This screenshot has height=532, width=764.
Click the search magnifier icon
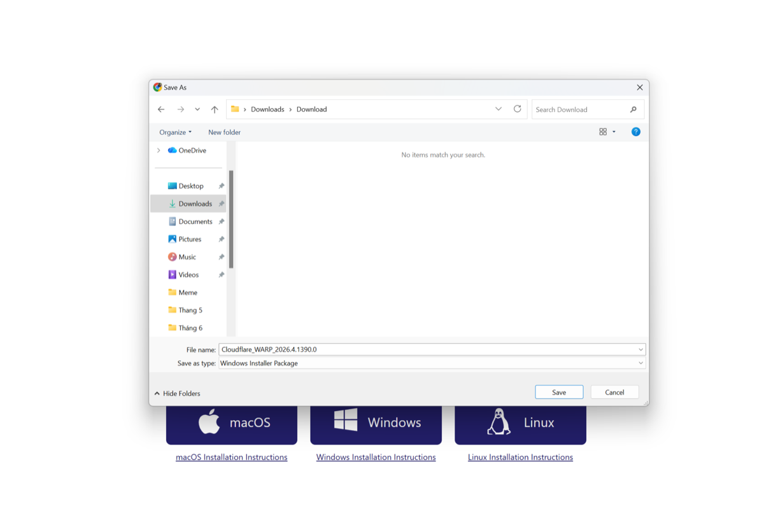(633, 109)
